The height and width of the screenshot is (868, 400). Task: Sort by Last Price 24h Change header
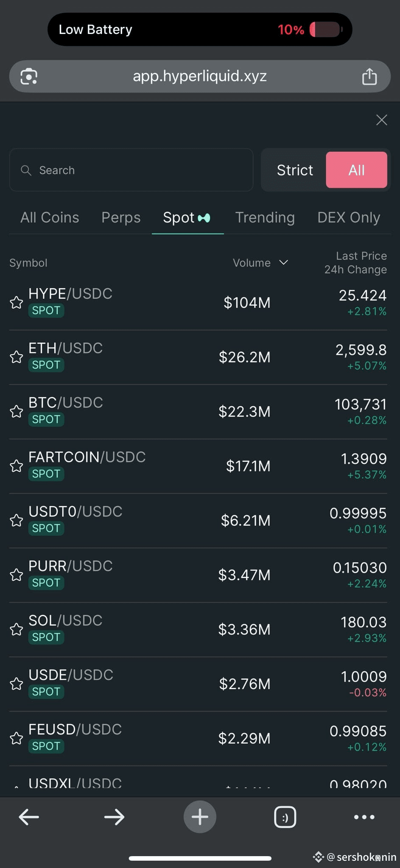click(355, 263)
